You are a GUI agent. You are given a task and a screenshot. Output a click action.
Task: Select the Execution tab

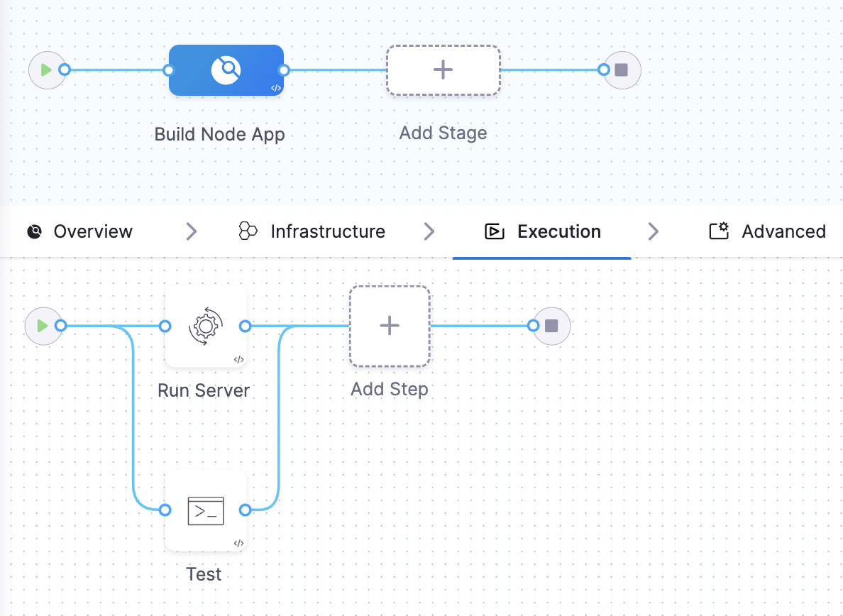coord(542,231)
